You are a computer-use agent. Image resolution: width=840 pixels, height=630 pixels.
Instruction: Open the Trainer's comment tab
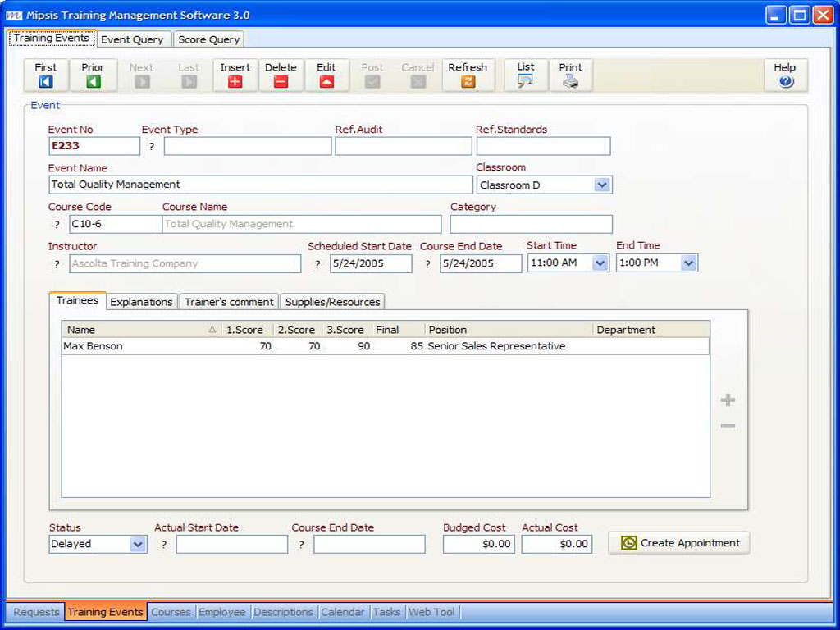point(229,302)
